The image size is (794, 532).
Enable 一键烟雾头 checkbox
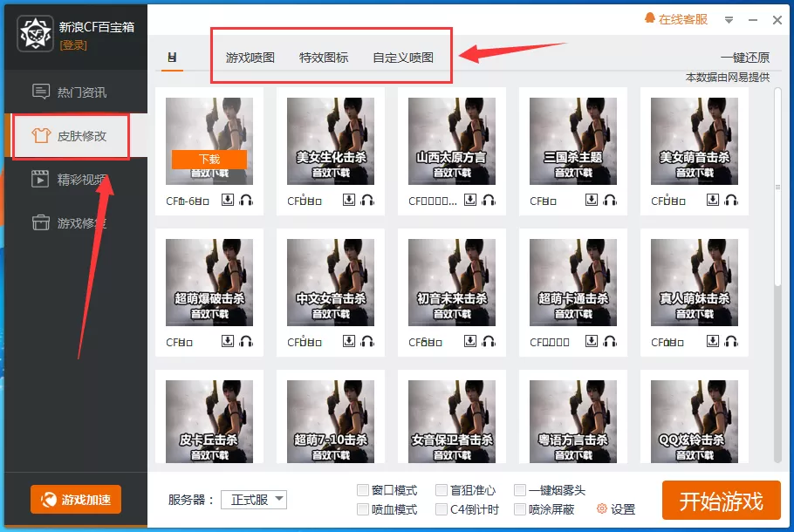point(520,490)
